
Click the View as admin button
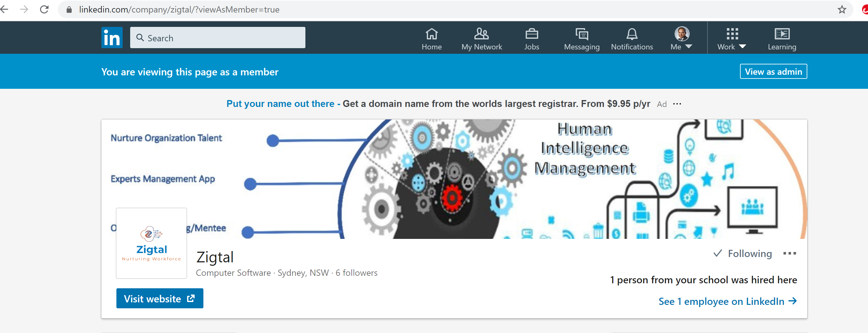point(773,71)
